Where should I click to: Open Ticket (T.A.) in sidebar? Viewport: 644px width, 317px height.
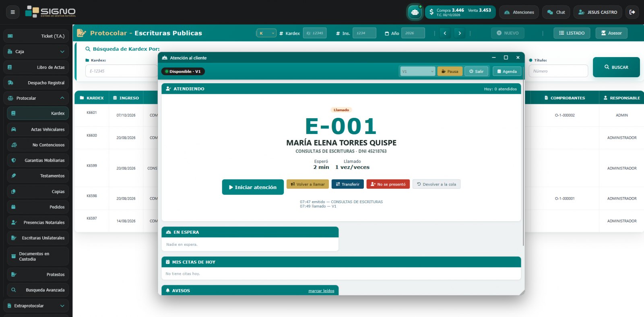36,36
